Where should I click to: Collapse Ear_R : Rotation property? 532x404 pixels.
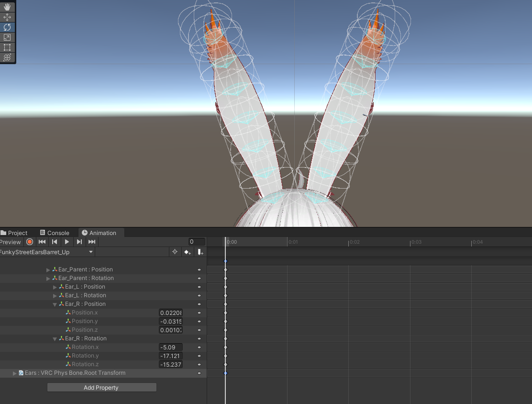tap(55, 339)
